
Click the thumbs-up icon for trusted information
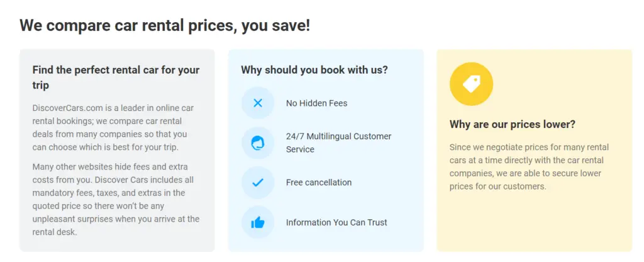pyautogui.click(x=257, y=222)
